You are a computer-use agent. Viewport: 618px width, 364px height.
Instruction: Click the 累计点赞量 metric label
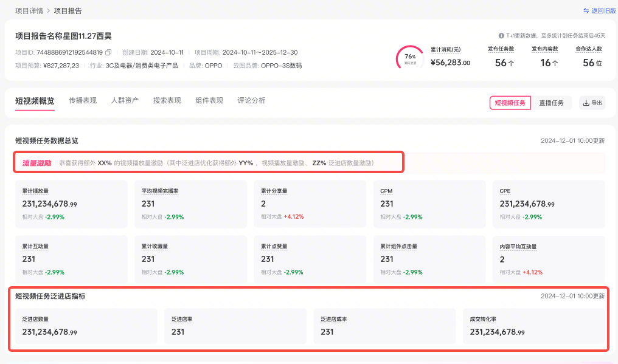[x=274, y=247]
